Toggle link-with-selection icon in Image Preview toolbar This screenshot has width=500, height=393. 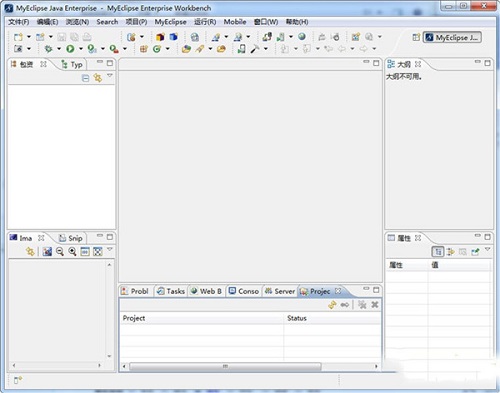[30, 252]
